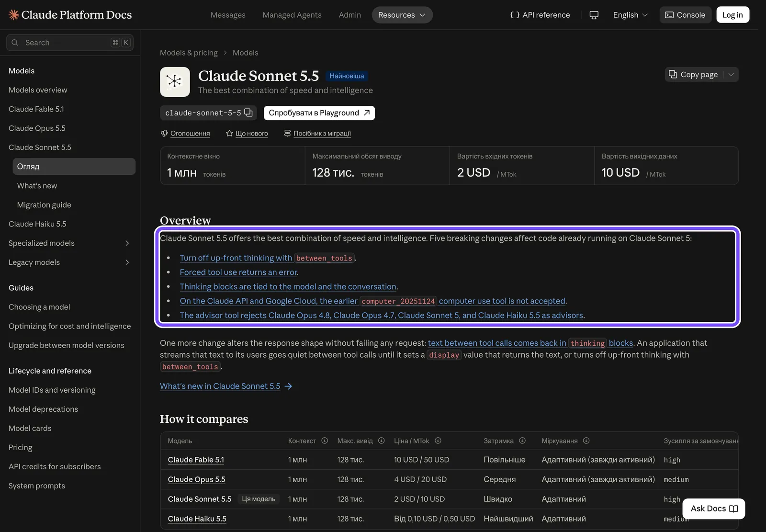Click the Copy page button
This screenshot has height=532, width=766.
pyautogui.click(x=693, y=74)
